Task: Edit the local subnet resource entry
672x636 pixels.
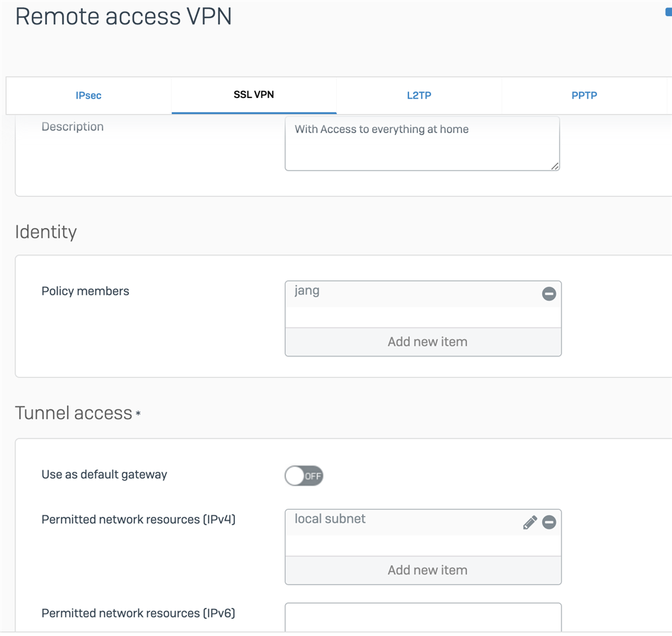Action: point(530,522)
